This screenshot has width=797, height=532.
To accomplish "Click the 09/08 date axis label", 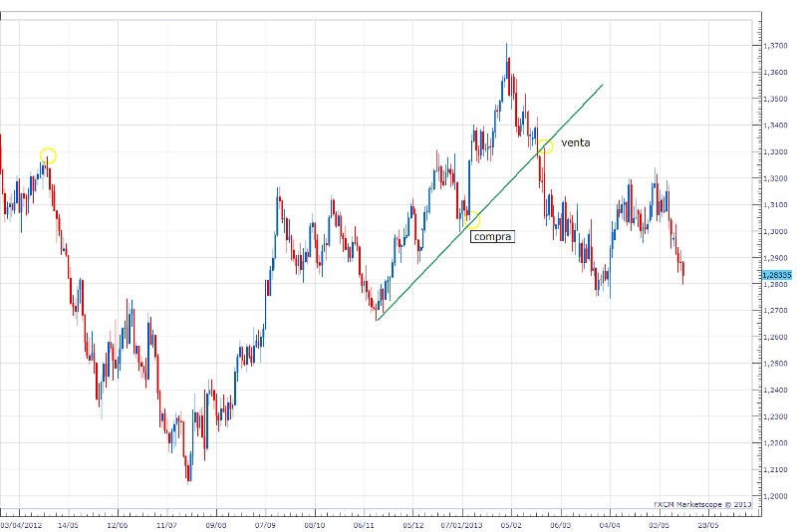I will (x=216, y=522).
